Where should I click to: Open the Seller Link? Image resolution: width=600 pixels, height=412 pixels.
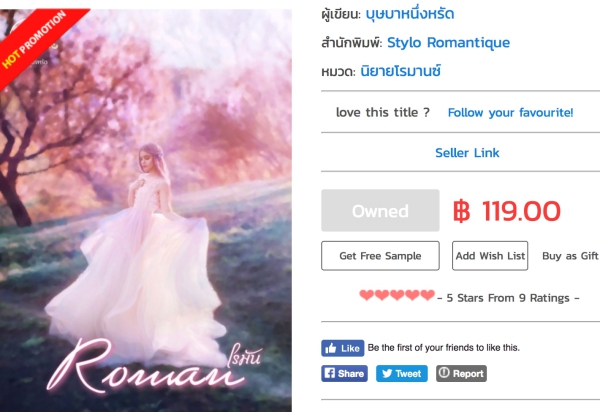[x=467, y=153]
